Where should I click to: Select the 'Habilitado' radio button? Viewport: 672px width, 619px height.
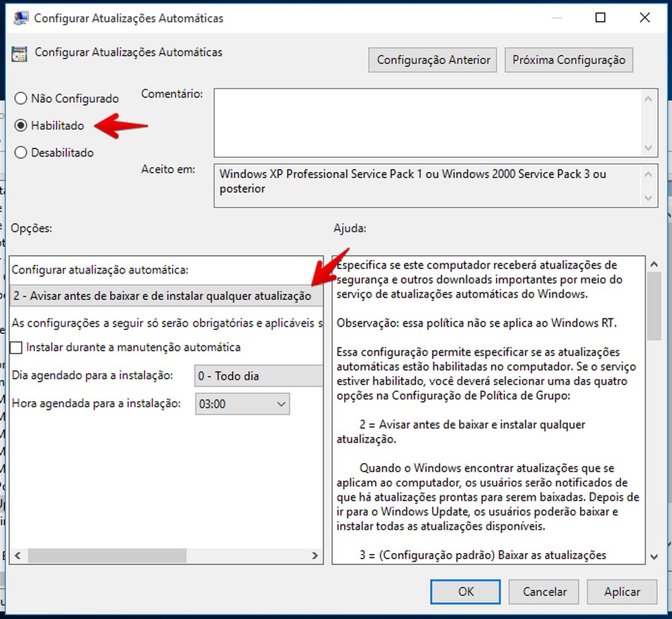click(21, 126)
